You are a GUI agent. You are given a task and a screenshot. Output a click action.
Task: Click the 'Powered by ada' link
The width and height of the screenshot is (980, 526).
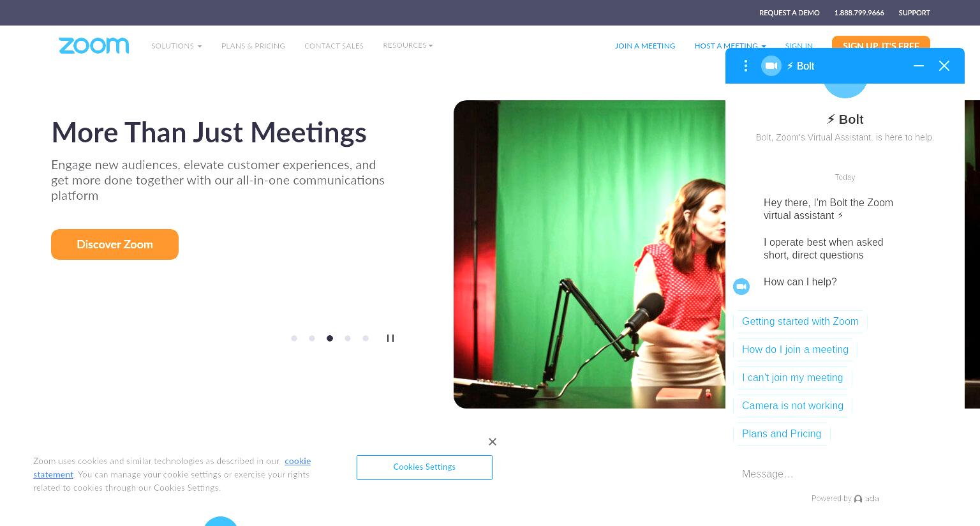click(845, 499)
